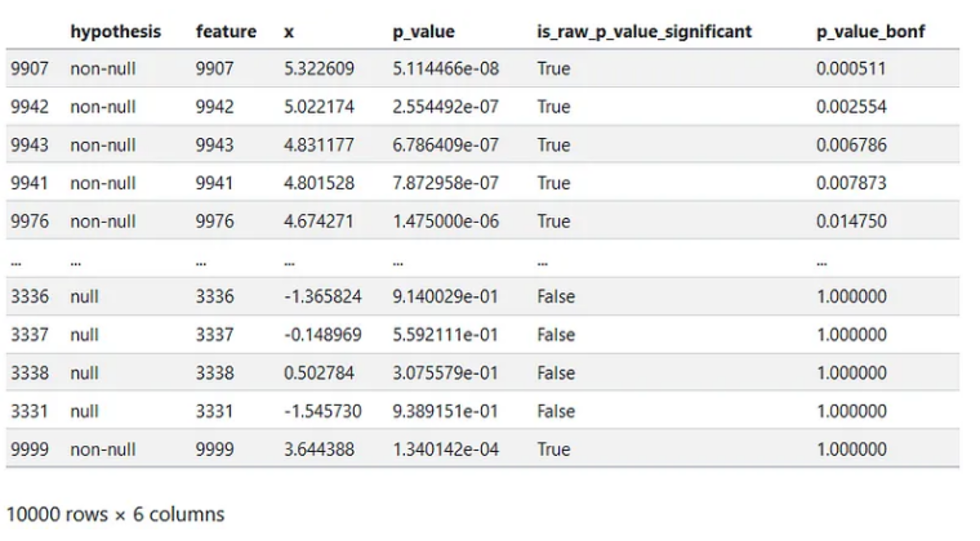Click the is_raw_p_value_significant column header
980x541 pixels.
tap(644, 32)
